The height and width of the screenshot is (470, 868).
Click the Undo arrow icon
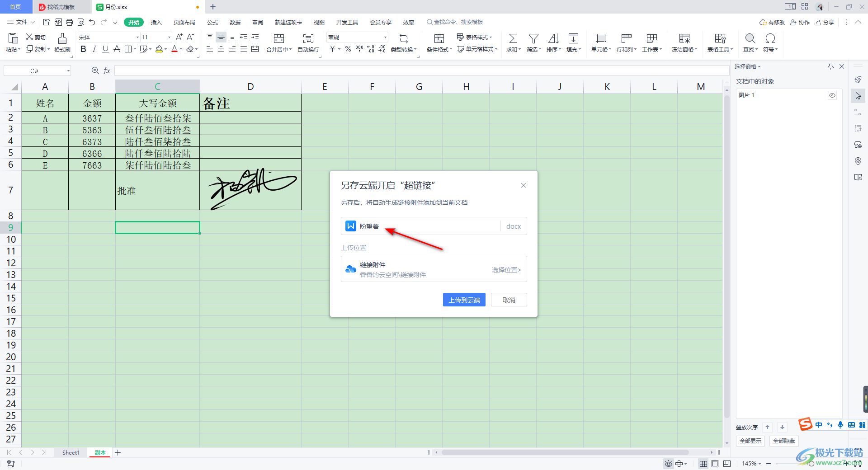click(92, 22)
